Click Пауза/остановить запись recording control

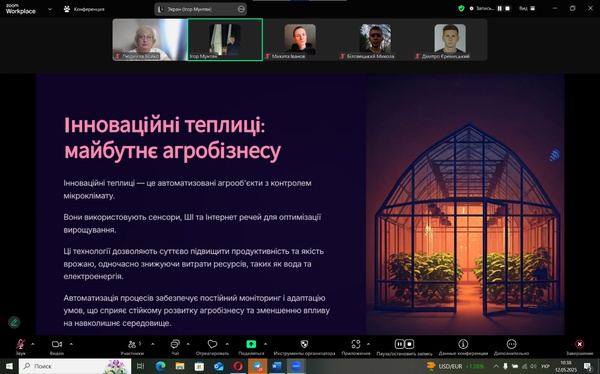tap(404, 344)
